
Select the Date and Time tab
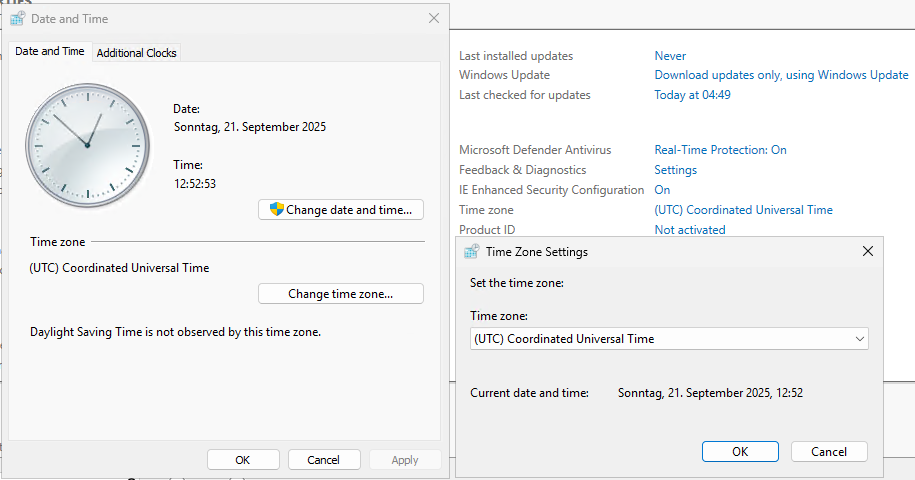coord(50,52)
